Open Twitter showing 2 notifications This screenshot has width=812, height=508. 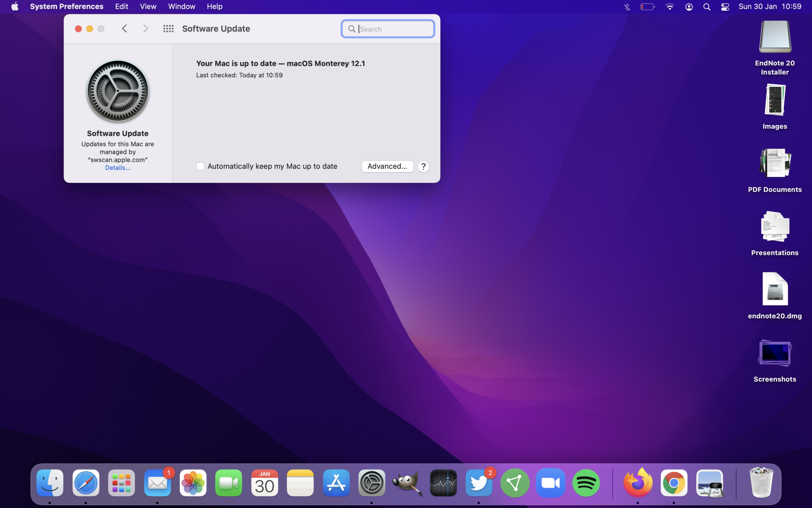pos(479,483)
